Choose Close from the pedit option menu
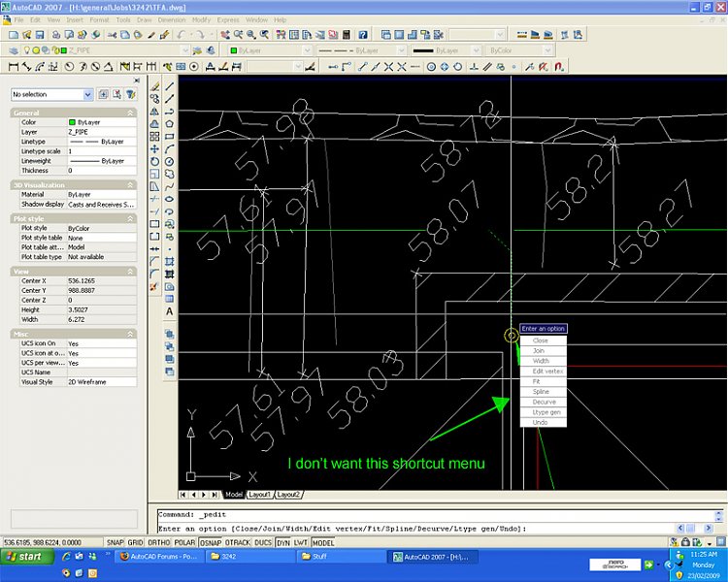 tap(544, 340)
